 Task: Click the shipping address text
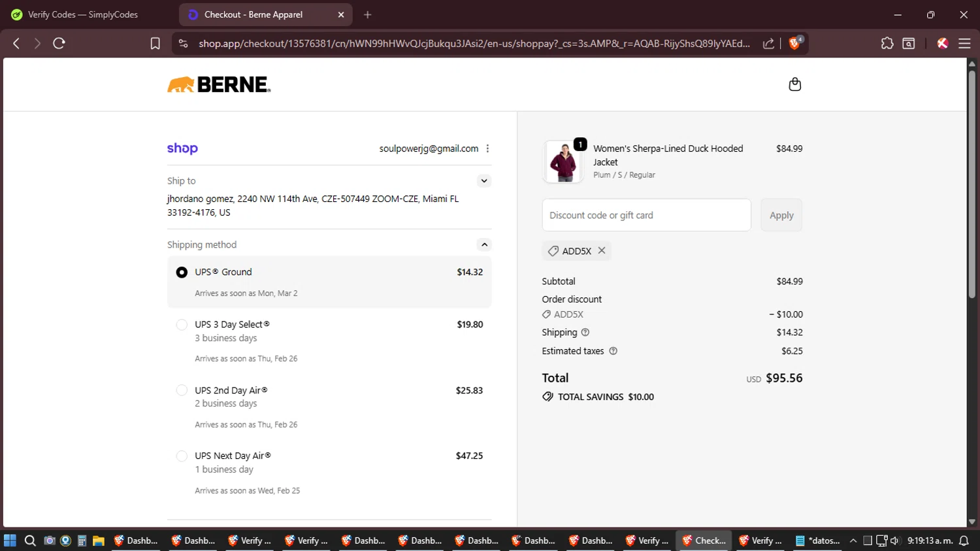(313, 205)
